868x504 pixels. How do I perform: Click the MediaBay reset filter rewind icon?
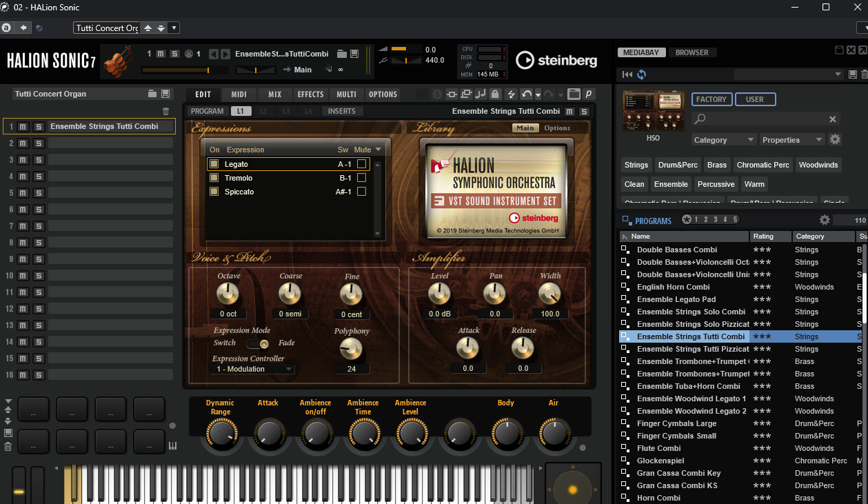tap(627, 74)
